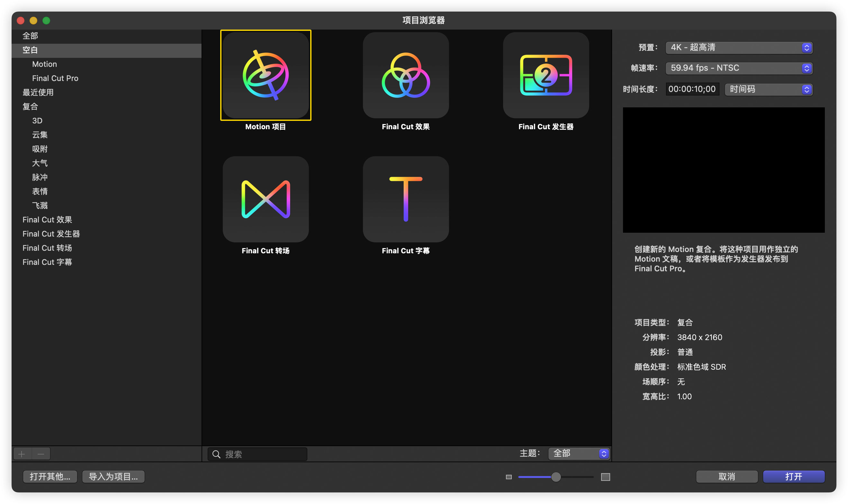Image resolution: width=848 pixels, height=504 pixels.
Task: Select 飞溅 under 复合
Action: [106, 205]
